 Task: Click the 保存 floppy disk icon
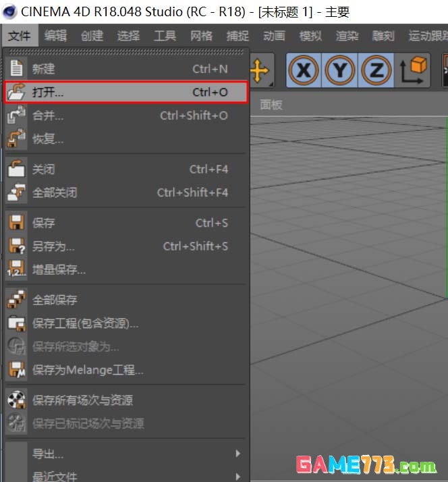click(16, 222)
